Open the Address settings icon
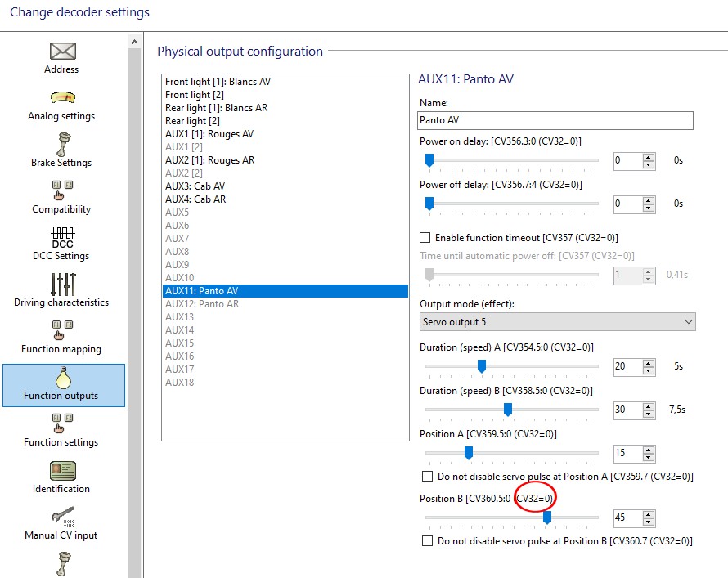The width and height of the screenshot is (728, 578). [62, 57]
